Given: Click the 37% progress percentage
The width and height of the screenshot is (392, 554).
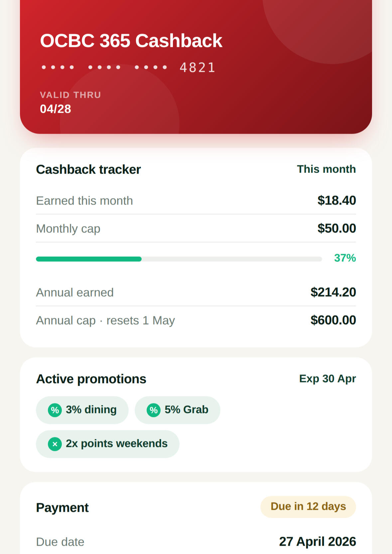Looking at the screenshot, I should 345,258.
